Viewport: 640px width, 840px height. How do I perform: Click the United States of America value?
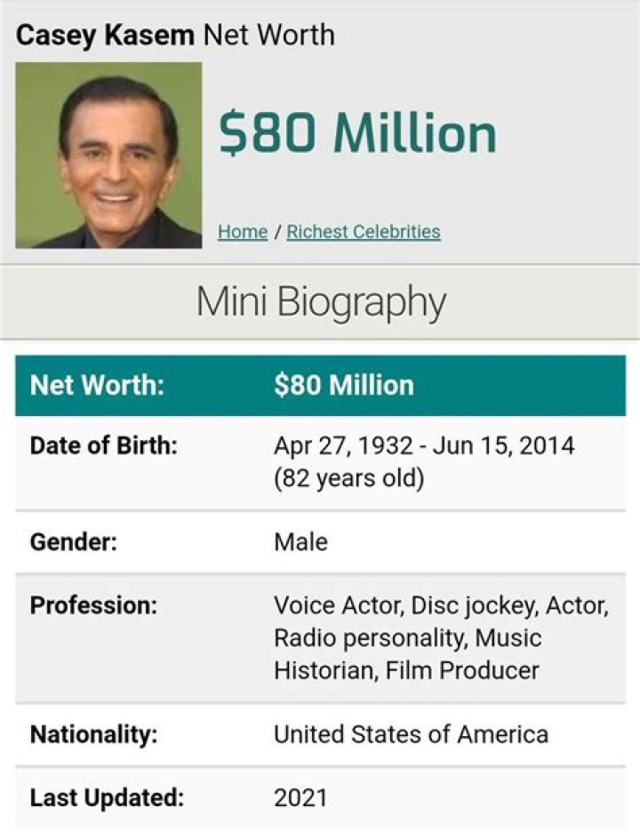[411, 734]
